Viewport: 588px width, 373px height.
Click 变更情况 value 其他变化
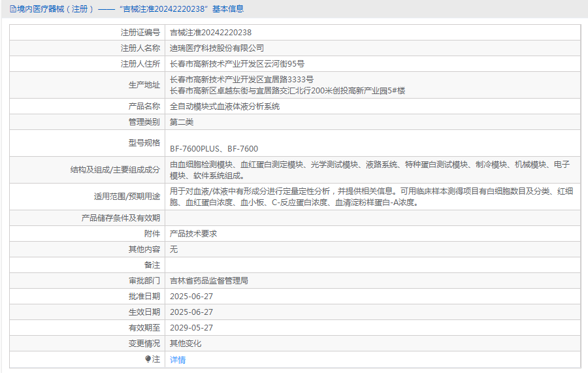click(186, 344)
